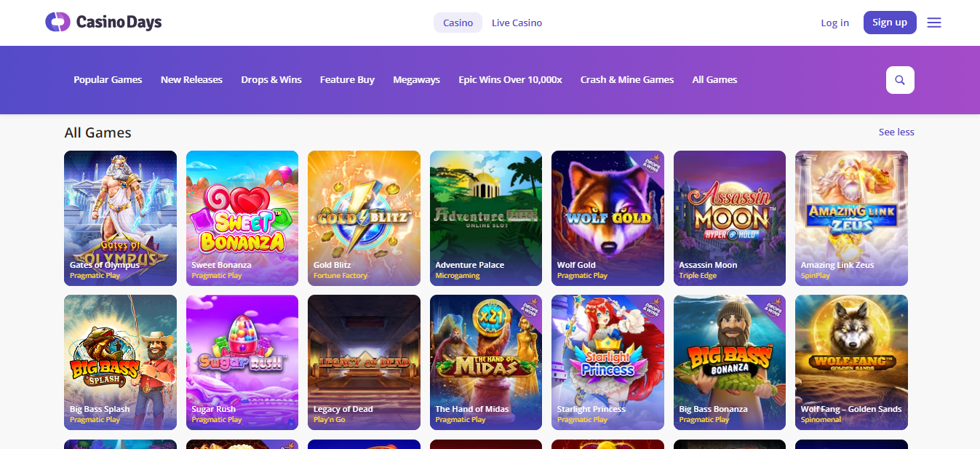Click the Sign up button
Image resolution: width=980 pixels, height=449 pixels.
(890, 23)
